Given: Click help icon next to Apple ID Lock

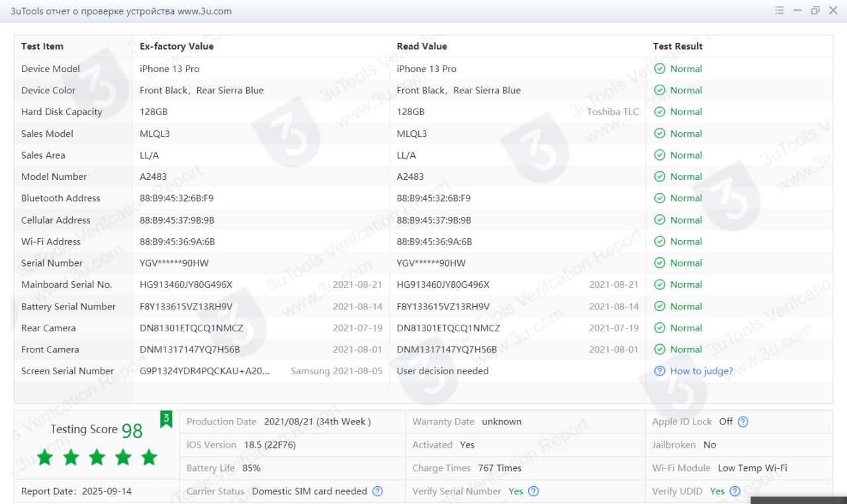Looking at the screenshot, I should (742, 421).
